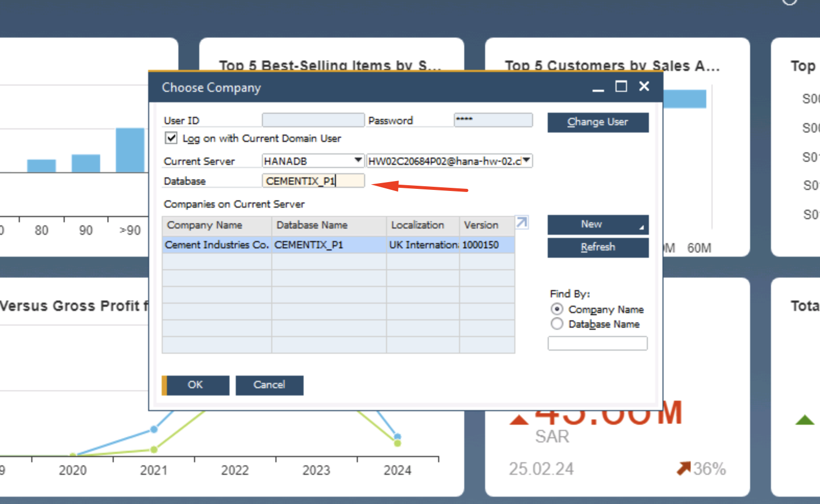Select the Cement Industries Co. row
Image resolution: width=820 pixels, height=504 pixels.
point(216,245)
